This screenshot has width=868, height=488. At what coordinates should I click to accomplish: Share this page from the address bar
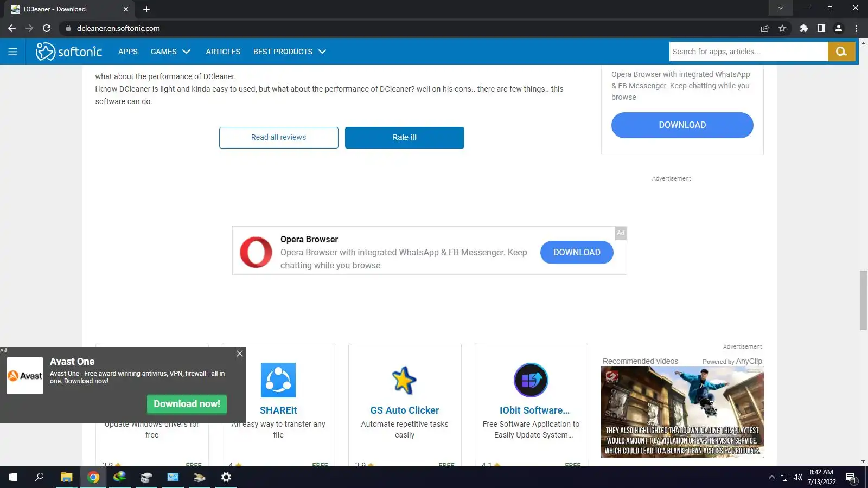pyautogui.click(x=765, y=28)
